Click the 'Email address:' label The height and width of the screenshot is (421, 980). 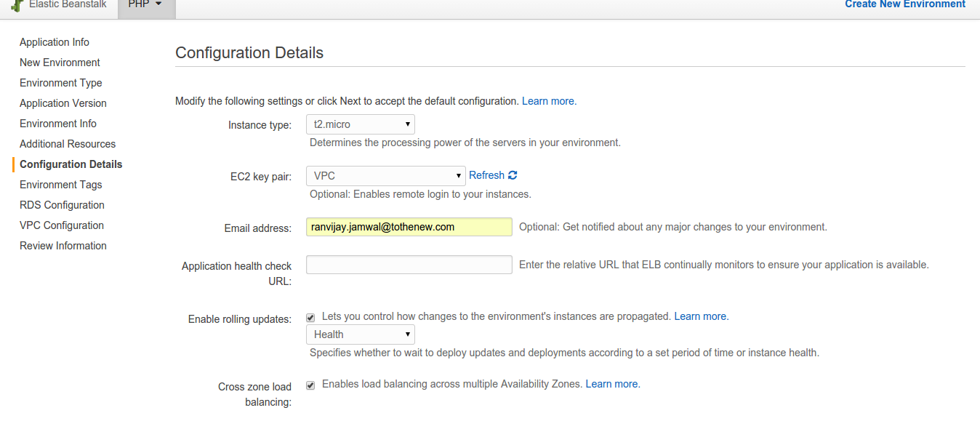pos(258,228)
